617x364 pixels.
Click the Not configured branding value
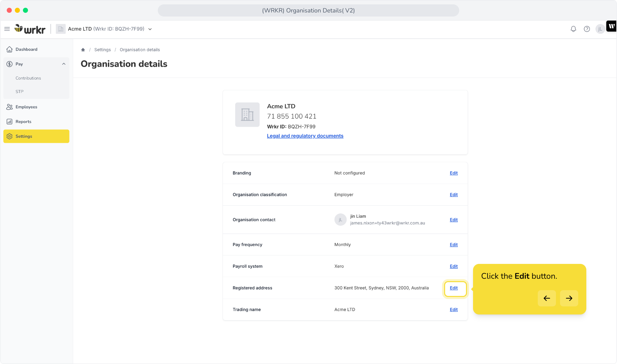(350, 173)
